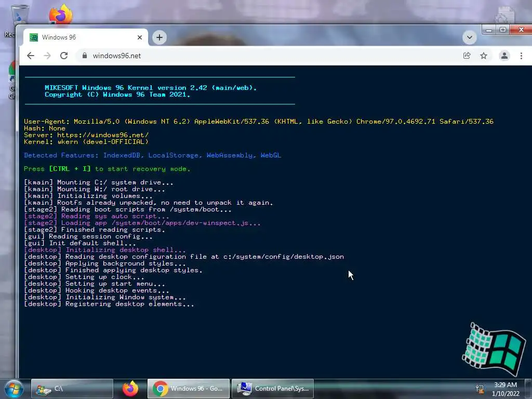Click the Windows 96 flag logo
The image size is (532, 399).
pos(494,349)
